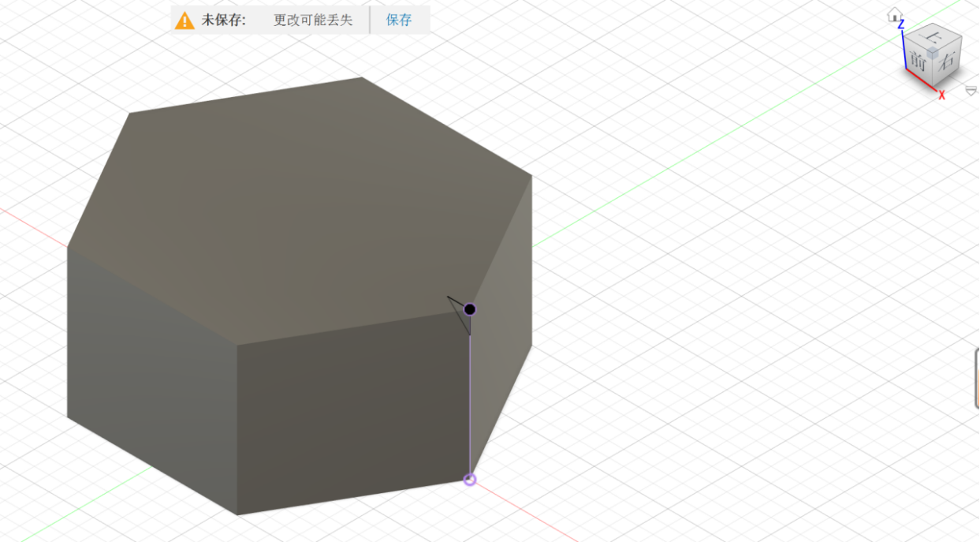This screenshot has height=542, width=980.
Task: Click the black vertex point on the hexagon's top corner
Action: [470, 309]
